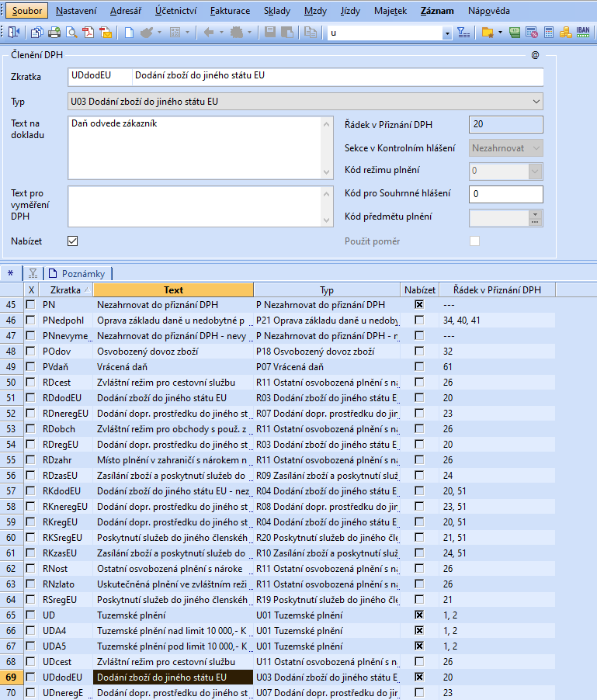Image resolution: width=597 pixels, height=700 pixels.
Task: Toggle Nabízet checkbox in UD row
Action: 419,615
